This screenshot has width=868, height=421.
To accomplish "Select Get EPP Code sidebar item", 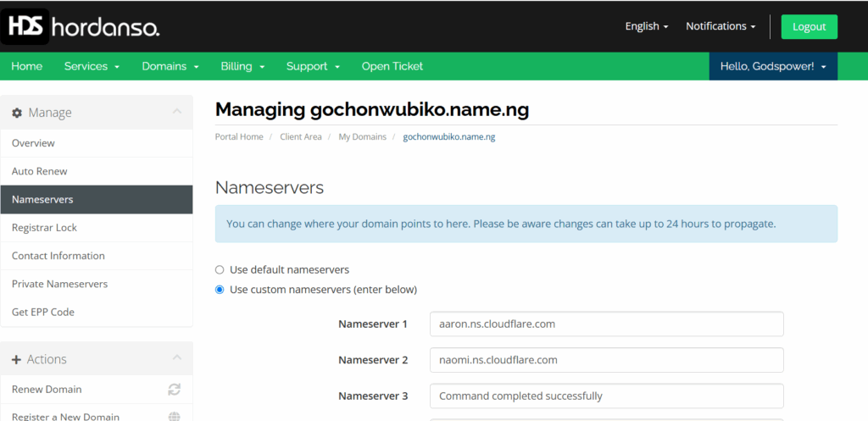I will click(43, 312).
